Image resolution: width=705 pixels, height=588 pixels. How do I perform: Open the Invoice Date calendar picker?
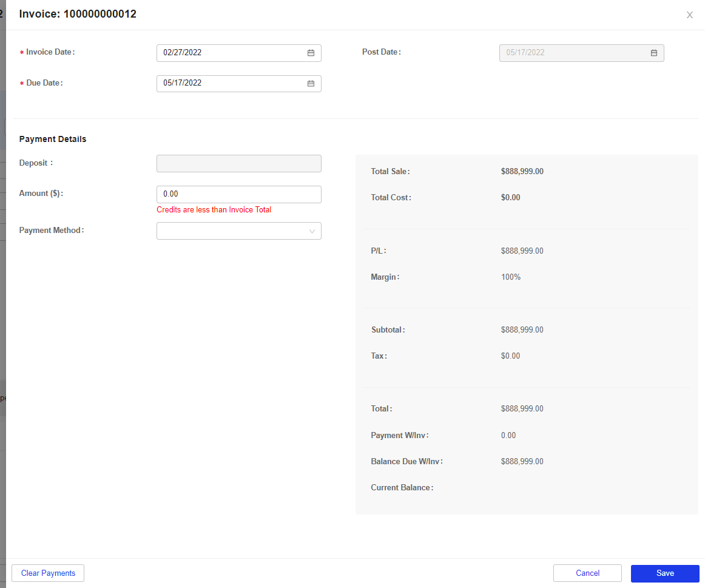[x=311, y=53]
